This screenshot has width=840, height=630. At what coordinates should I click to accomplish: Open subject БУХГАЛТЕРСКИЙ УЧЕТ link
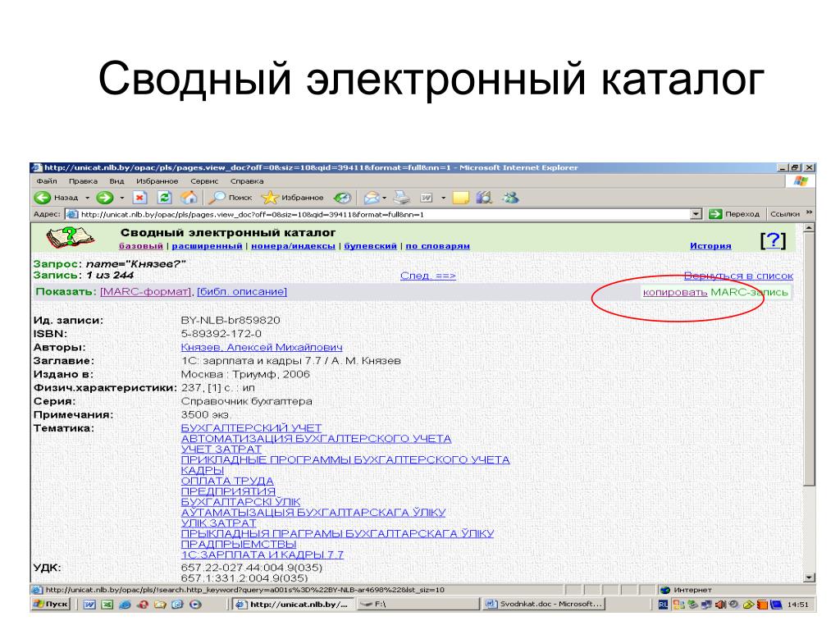251,428
